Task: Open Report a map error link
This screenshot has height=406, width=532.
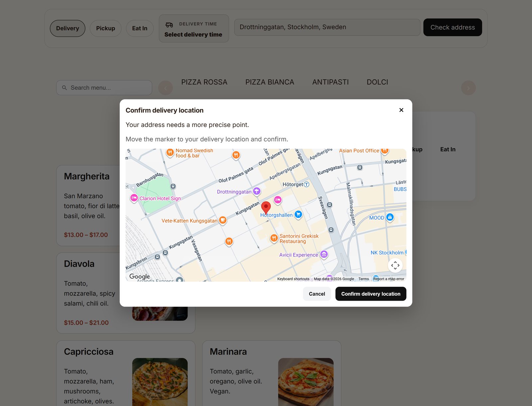Action: 388,279
